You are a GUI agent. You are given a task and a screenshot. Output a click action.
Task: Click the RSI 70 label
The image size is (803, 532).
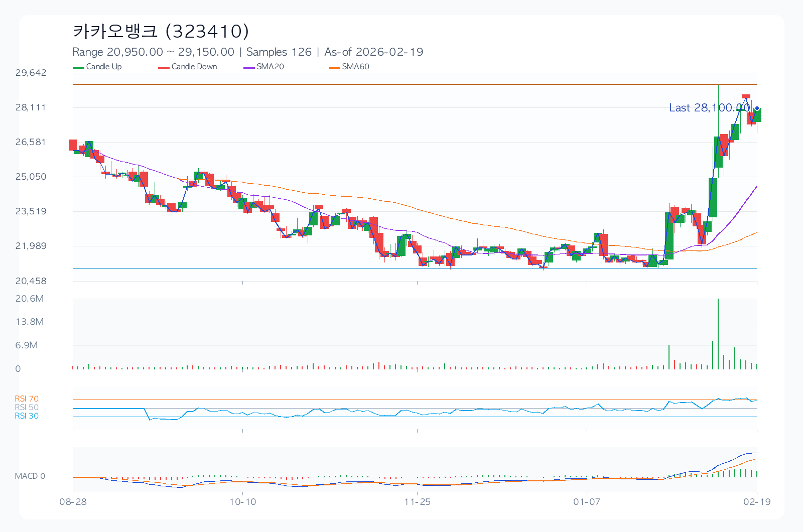[x=27, y=399]
